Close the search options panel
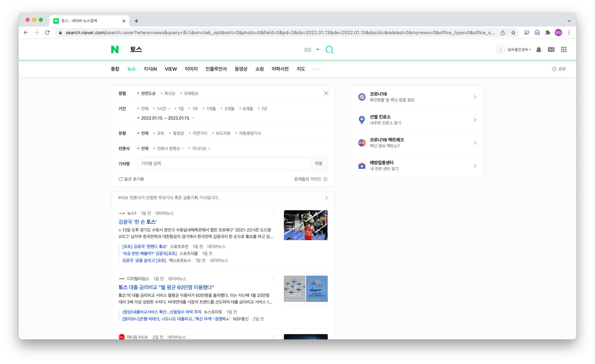This screenshot has height=364, width=595. tap(326, 93)
